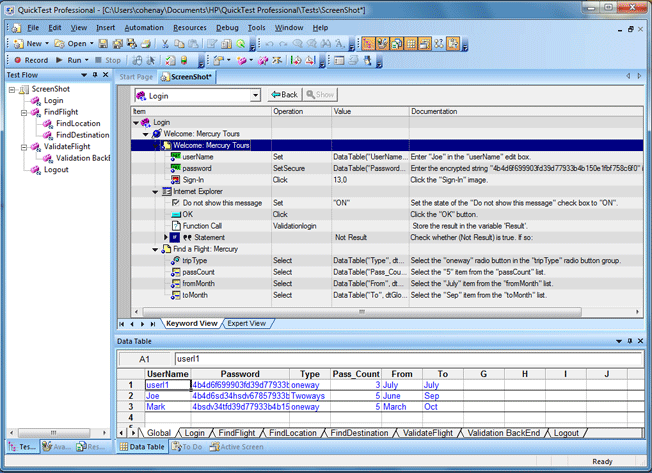Collapse the FindFlight node in Test Flow

(23, 112)
